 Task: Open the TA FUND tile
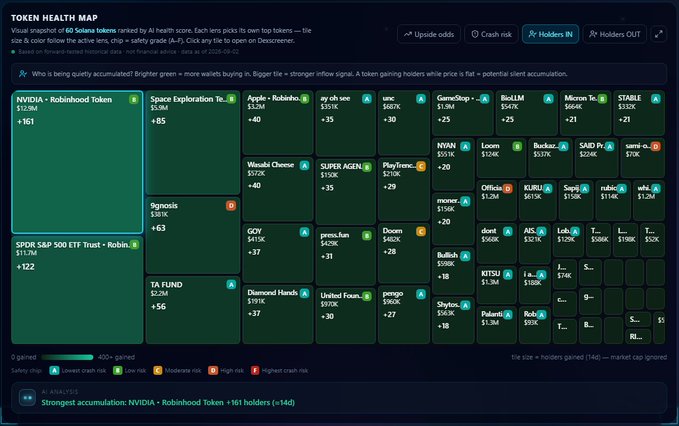pos(193,310)
